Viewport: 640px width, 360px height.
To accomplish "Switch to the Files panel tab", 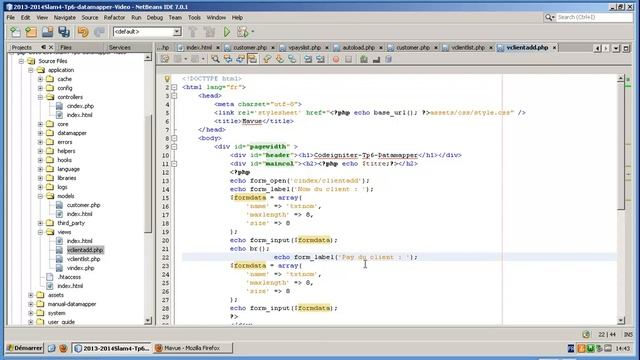I will (x=66, y=47).
